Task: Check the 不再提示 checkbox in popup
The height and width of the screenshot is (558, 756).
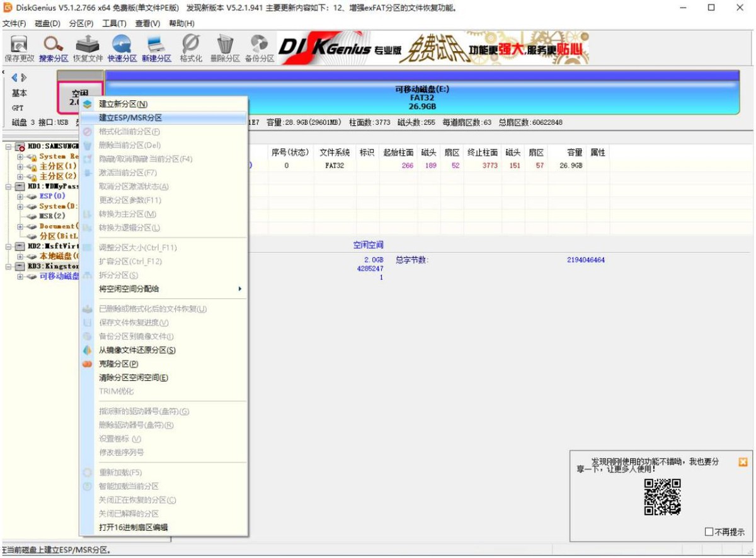Action: click(707, 531)
